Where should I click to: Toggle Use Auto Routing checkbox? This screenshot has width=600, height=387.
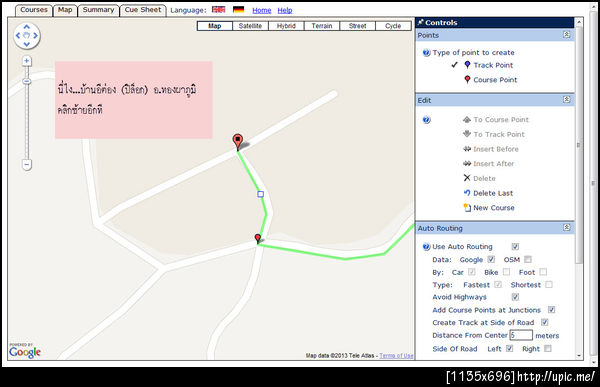(515, 246)
